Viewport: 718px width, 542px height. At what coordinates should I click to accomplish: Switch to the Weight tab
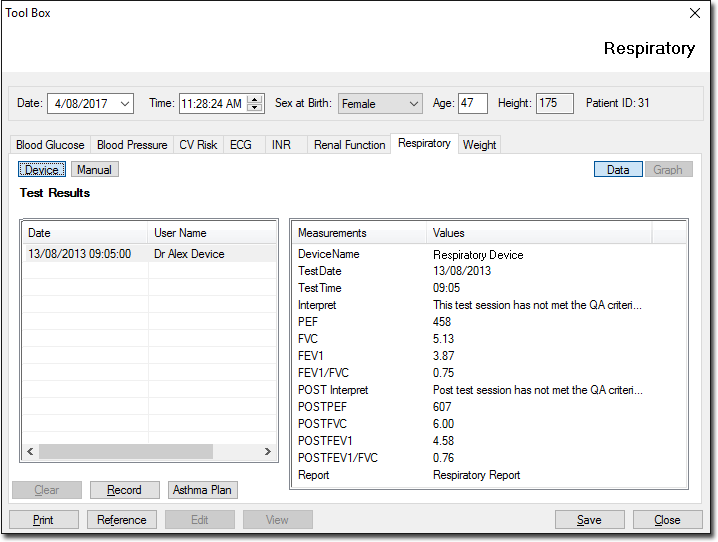[x=479, y=145]
